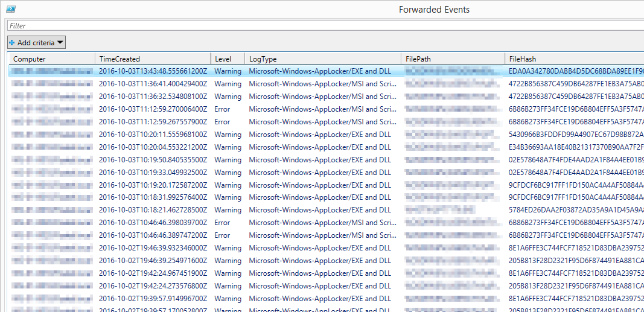Click inside the Filter text box
644x312 pixels.
click(325, 26)
